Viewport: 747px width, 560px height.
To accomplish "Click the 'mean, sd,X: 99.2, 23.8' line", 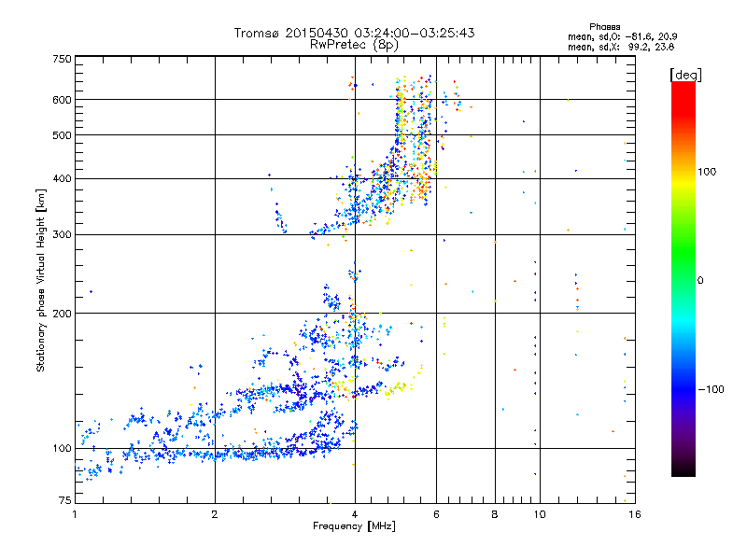I will point(621,47).
